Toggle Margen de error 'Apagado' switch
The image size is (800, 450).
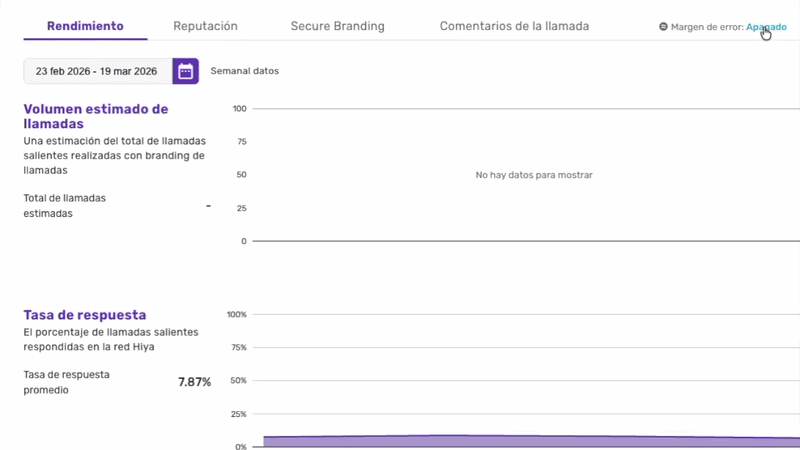tap(766, 27)
